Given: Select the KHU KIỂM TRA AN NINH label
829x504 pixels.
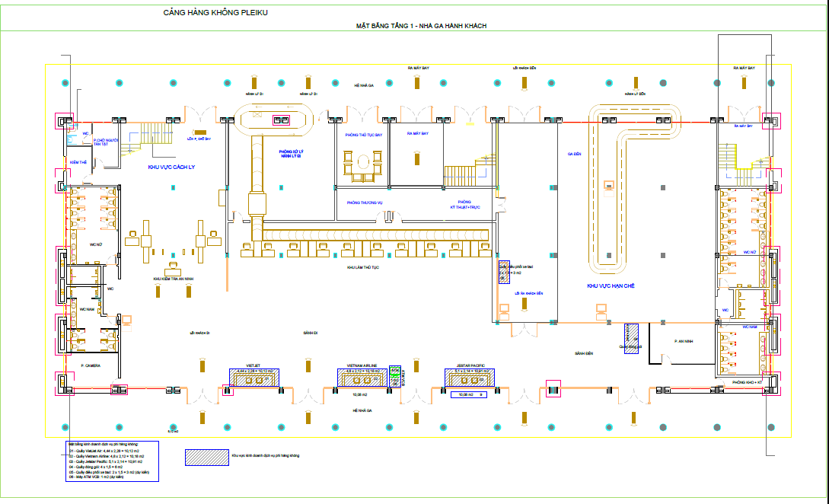Looking at the screenshot, I should tap(174, 279).
